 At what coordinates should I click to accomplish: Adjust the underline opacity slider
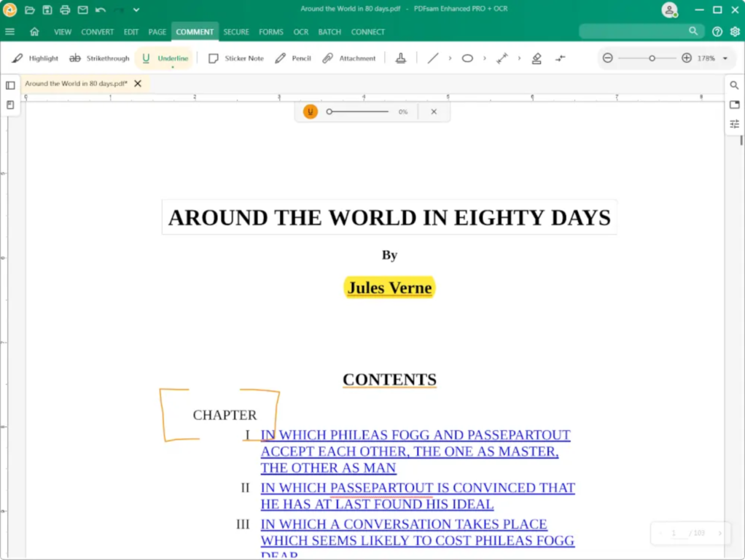[x=357, y=112]
